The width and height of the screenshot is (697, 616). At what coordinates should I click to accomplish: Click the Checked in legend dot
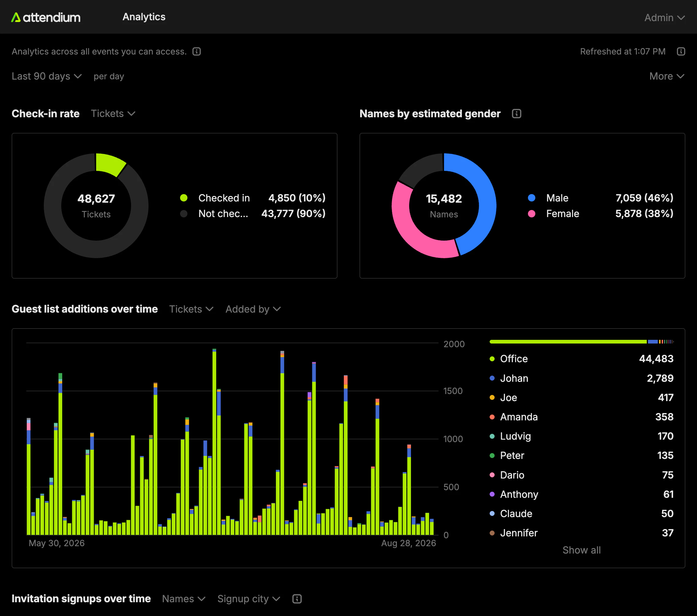click(x=184, y=198)
